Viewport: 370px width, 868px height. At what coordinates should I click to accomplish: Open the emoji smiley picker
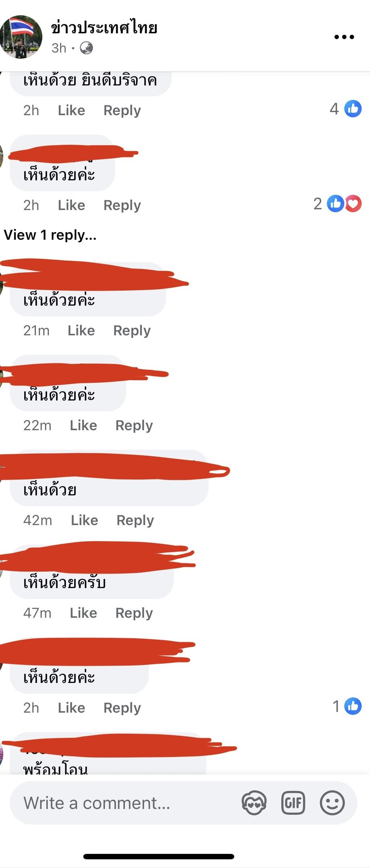(x=332, y=803)
